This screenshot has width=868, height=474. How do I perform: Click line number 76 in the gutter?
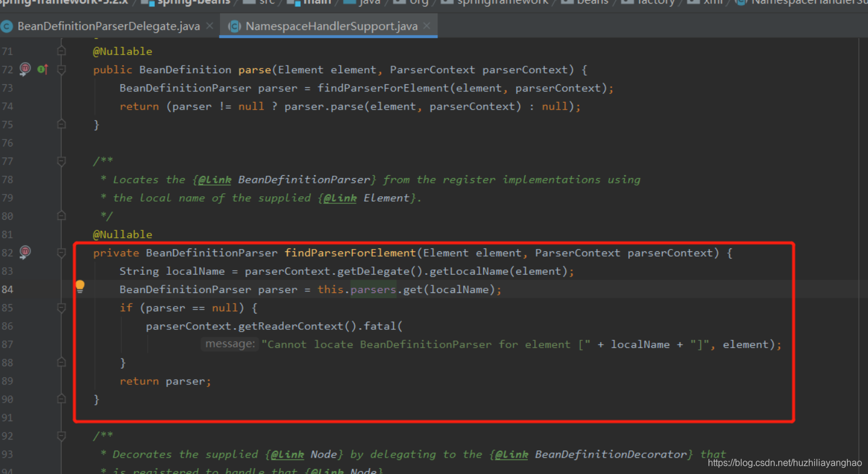click(7, 142)
